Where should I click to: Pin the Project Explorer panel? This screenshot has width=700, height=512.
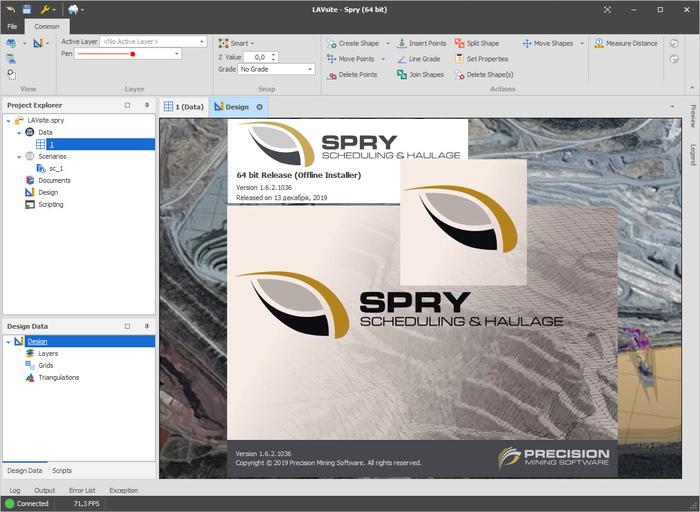147,105
